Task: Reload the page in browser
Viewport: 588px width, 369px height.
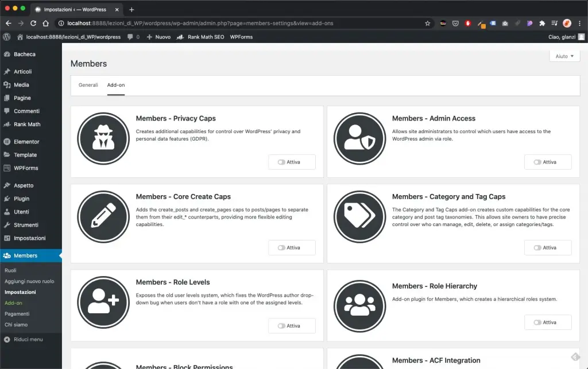Action: pyautogui.click(x=33, y=23)
